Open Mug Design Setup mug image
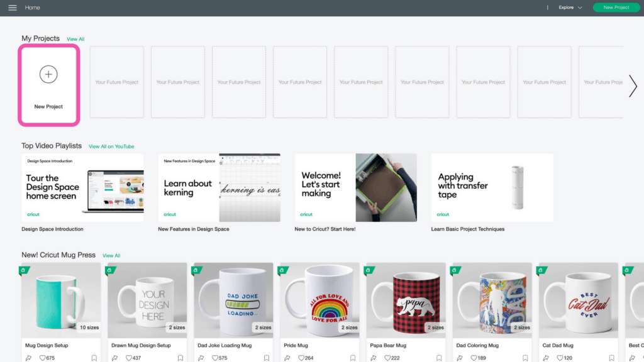This screenshot has width=644, height=362. (x=61, y=300)
